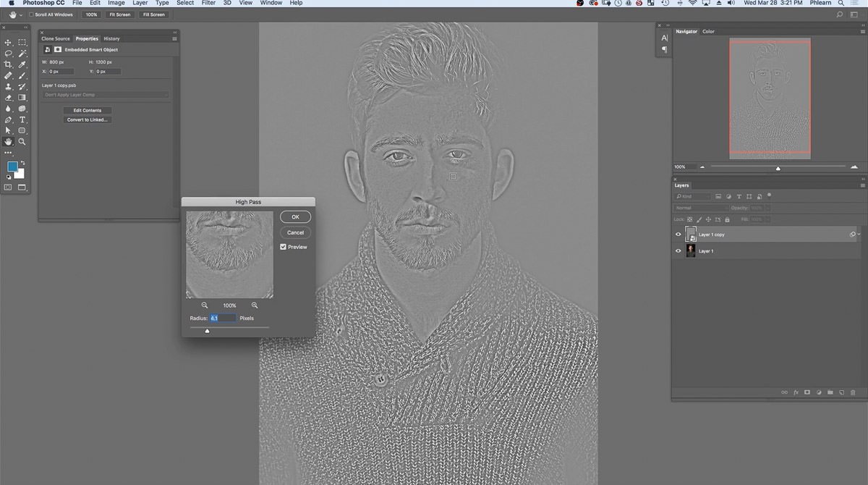Viewport: 868px width, 485px height.
Task: Open the Character panel icon
Action: tap(664, 38)
